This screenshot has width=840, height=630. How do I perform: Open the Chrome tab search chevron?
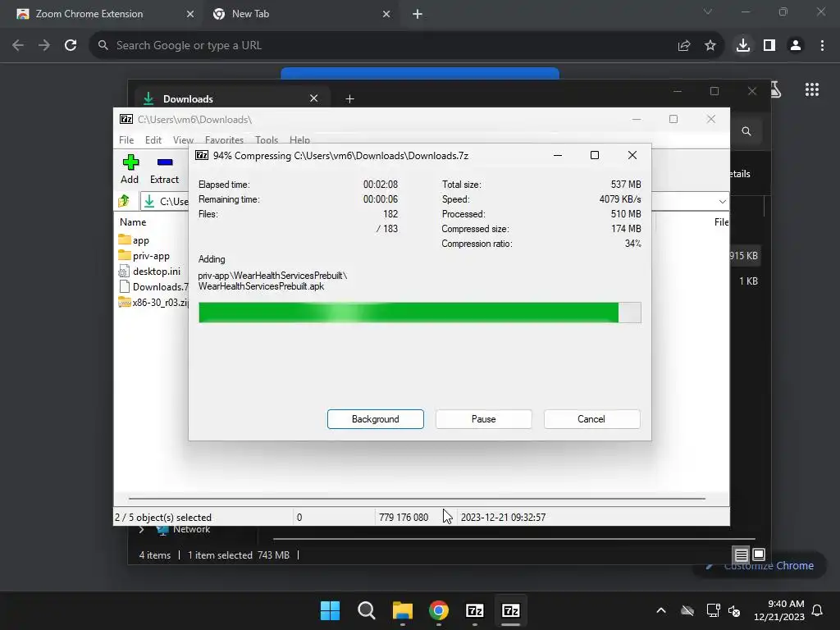point(708,11)
